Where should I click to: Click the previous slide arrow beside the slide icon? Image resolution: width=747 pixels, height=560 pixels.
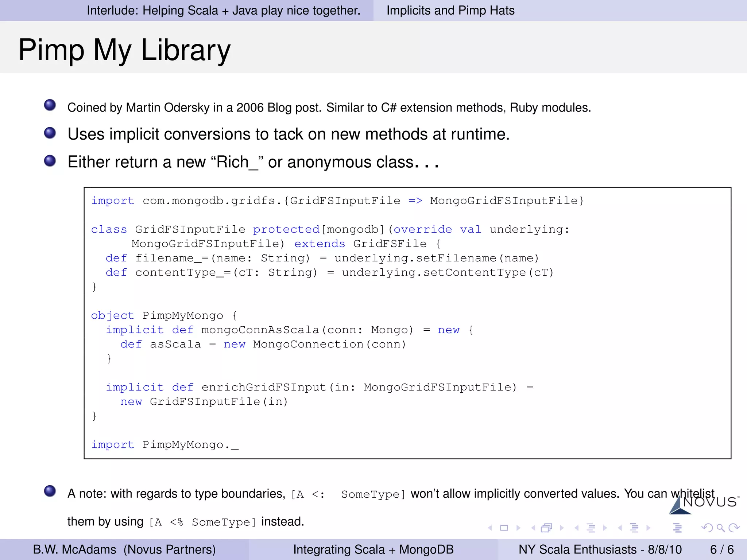490,528
